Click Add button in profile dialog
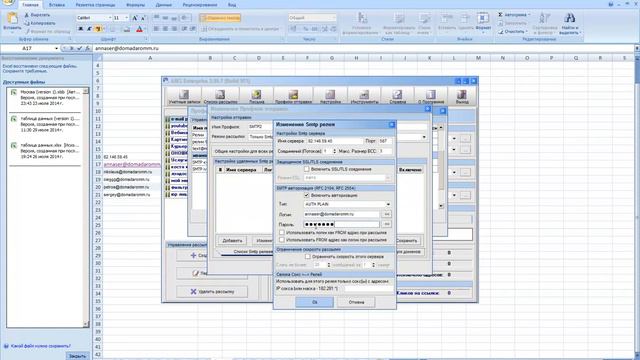The height and width of the screenshot is (360, 640). [x=232, y=240]
